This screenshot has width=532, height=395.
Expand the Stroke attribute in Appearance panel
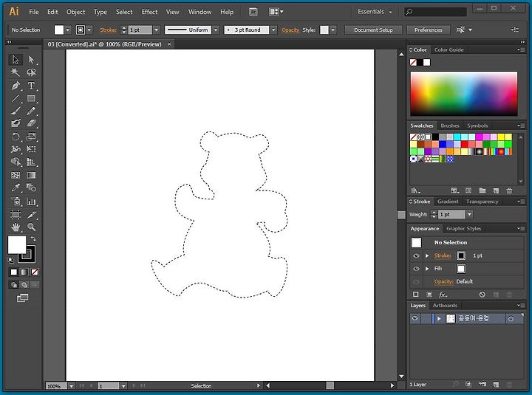427,256
